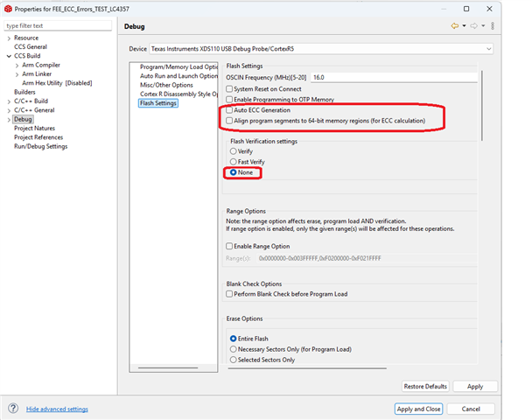This screenshot has height=420, width=532.
Task: Select the Fast Verify radio option
Action: coord(234,162)
